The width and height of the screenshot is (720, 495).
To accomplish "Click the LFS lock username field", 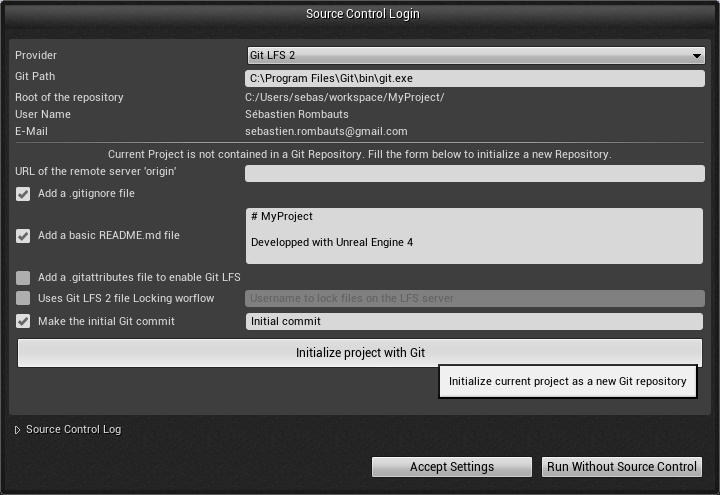I will click(x=474, y=299).
